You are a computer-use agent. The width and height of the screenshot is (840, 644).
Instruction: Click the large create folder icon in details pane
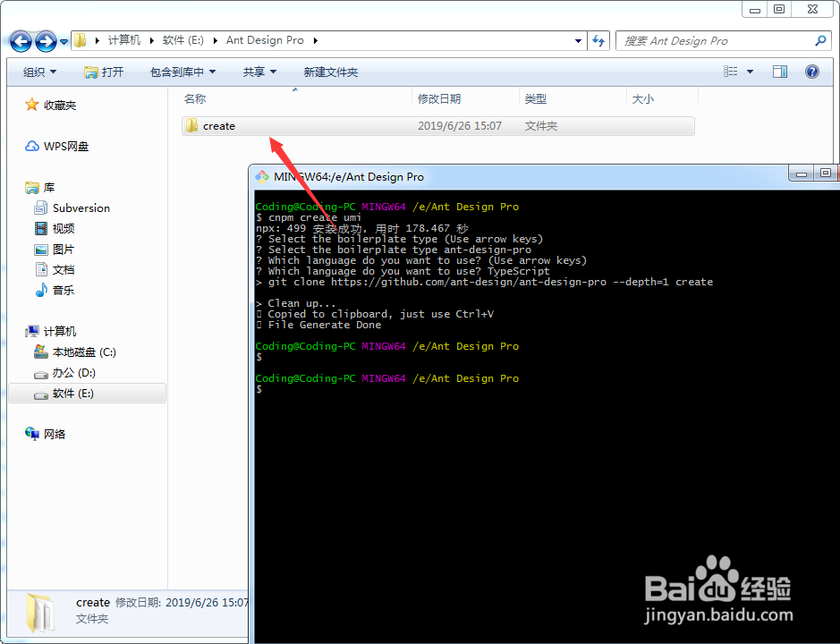point(40,613)
